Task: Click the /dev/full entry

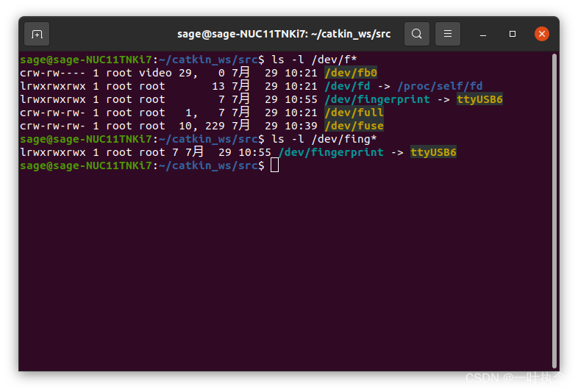Action: [354, 113]
